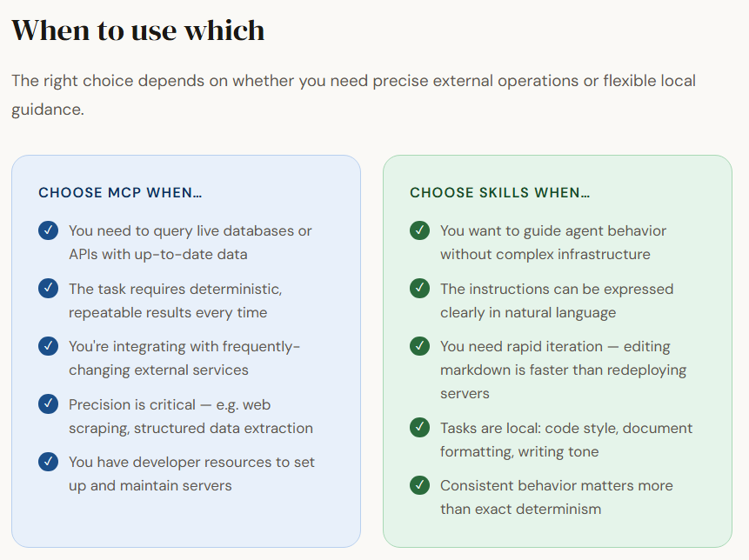Viewport: 749px width, 560px height.
Task: Click the text "than exact determinism"
Action: pos(520,509)
